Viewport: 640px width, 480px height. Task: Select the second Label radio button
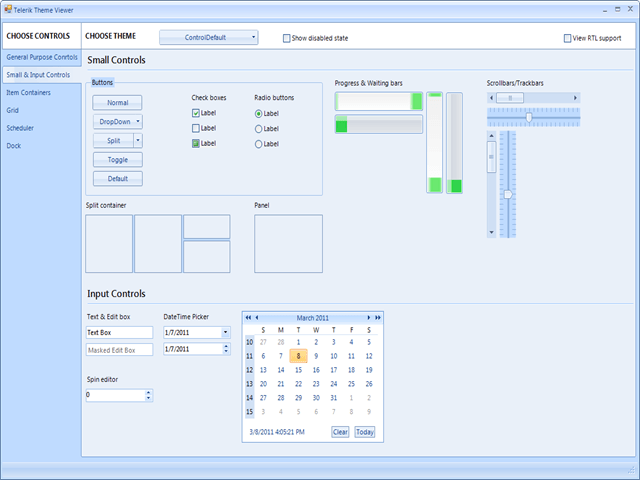click(258, 129)
